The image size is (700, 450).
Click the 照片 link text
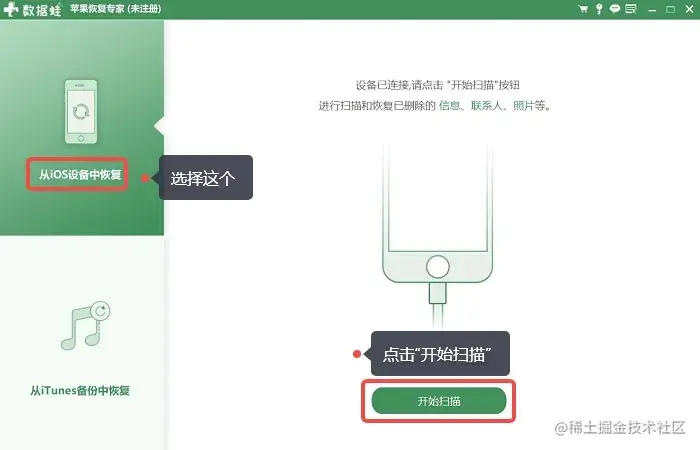(523, 106)
